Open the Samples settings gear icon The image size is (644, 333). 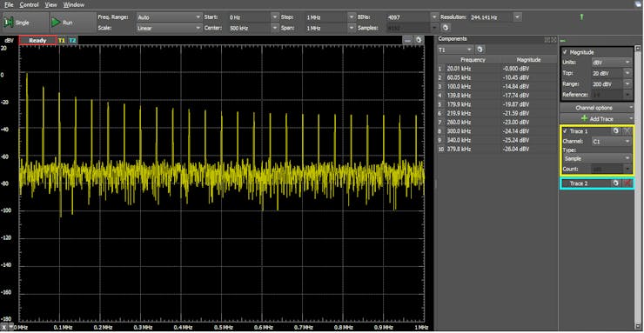pos(446,28)
